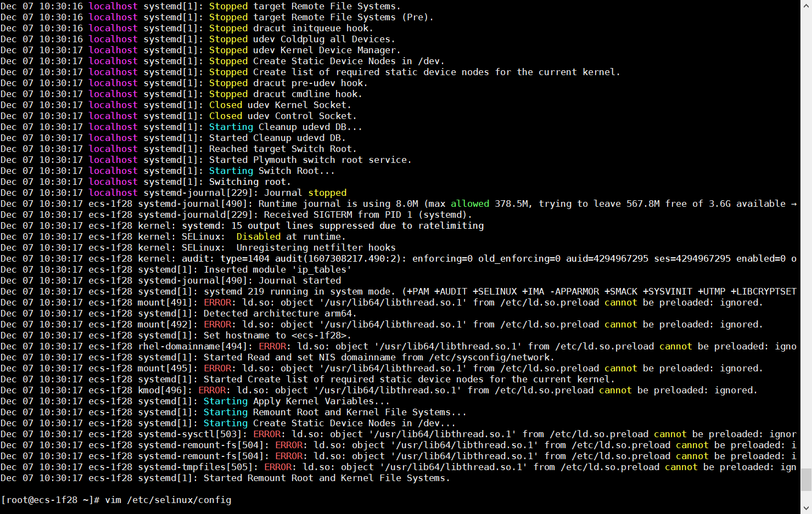The width and height of the screenshot is (812, 514).
Task: Select 'SELinux: Unregistering netfilter hooks' line
Action: click(198, 247)
